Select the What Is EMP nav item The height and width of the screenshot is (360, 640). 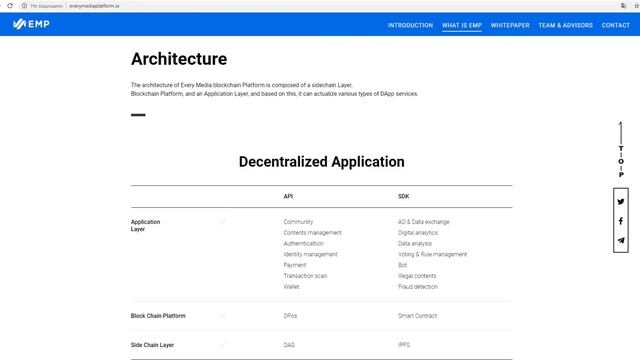[462, 25]
